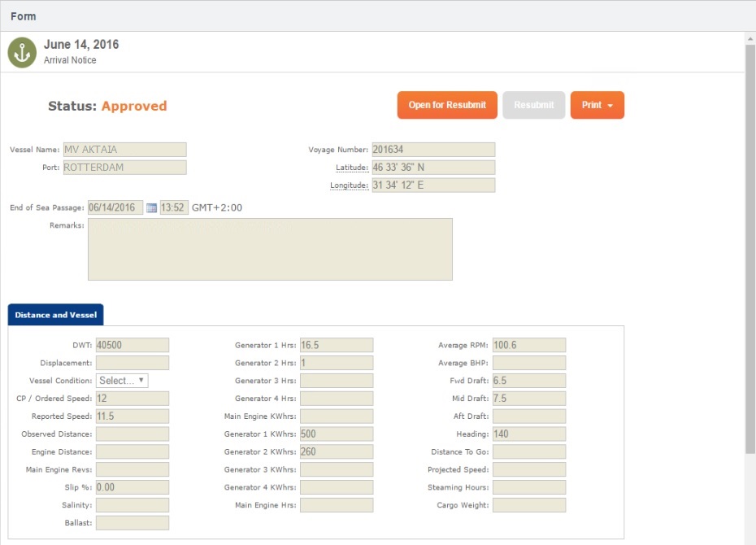Click the Generator 1 KWhrs field showing 500
The width and height of the screenshot is (756, 545).
click(x=336, y=434)
